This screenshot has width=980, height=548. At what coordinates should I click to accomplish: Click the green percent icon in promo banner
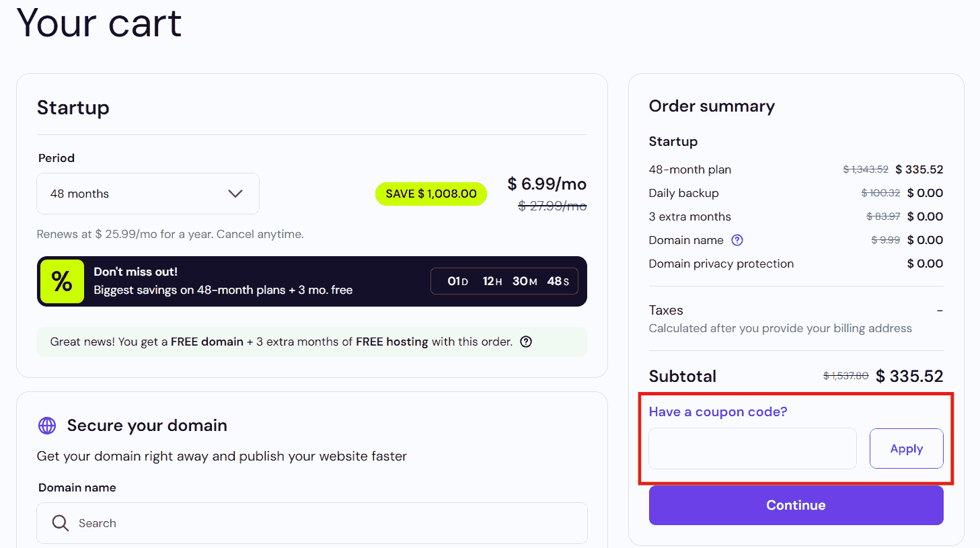point(62,281)
